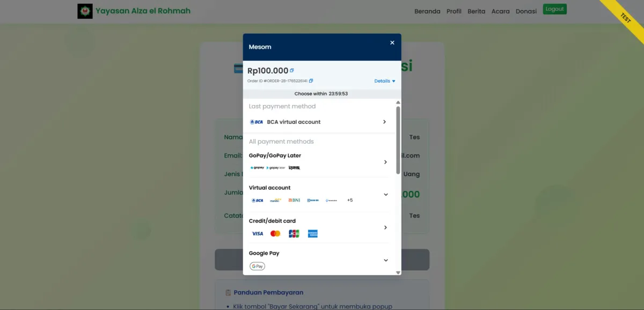Click the BCA logo in last payment method
The height and width of the screenshot is (310, 644).
[x=257, y=122]
